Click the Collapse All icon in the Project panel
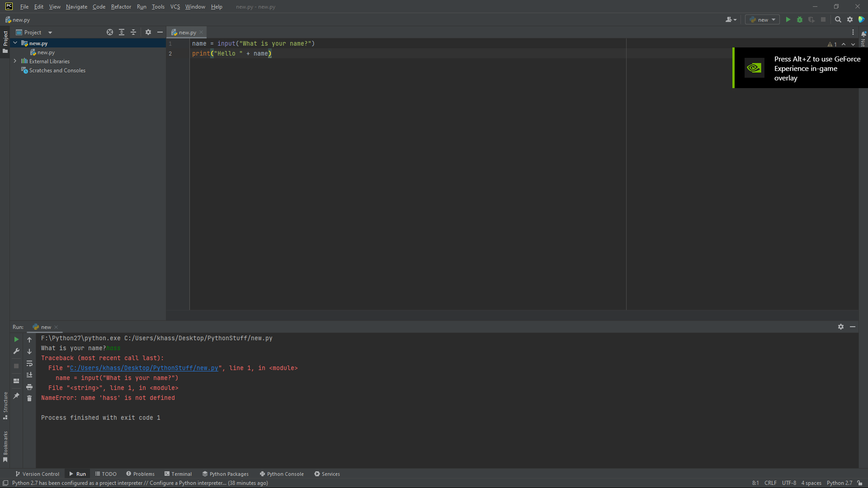This screenshot has width=868, height=488. click(x=133, y=32)
